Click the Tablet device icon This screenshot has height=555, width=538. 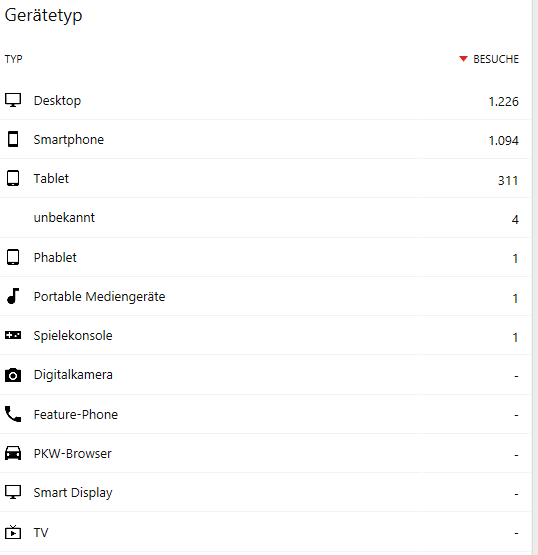(13, 178)
